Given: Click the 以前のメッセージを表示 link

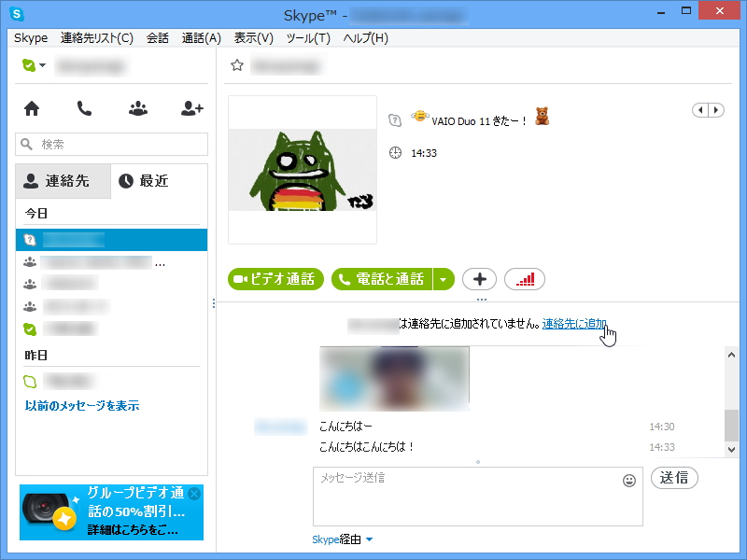Looking at the screenshot, I should coord(79,405).
